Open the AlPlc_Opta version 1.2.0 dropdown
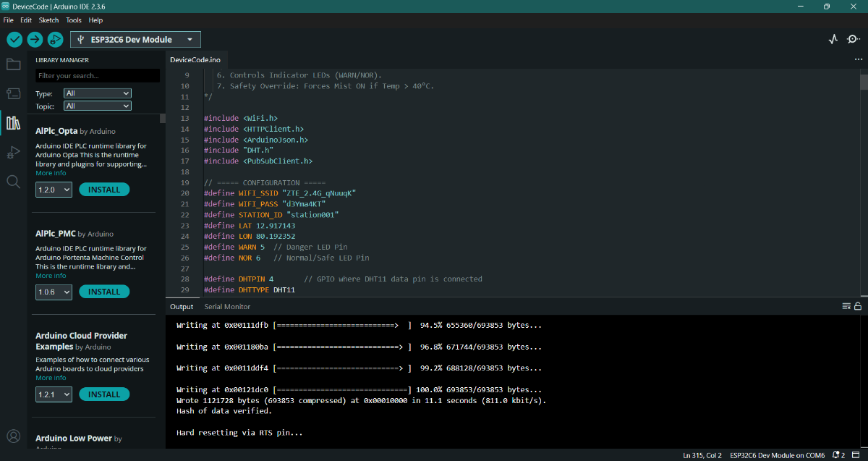 coord(54,190)
